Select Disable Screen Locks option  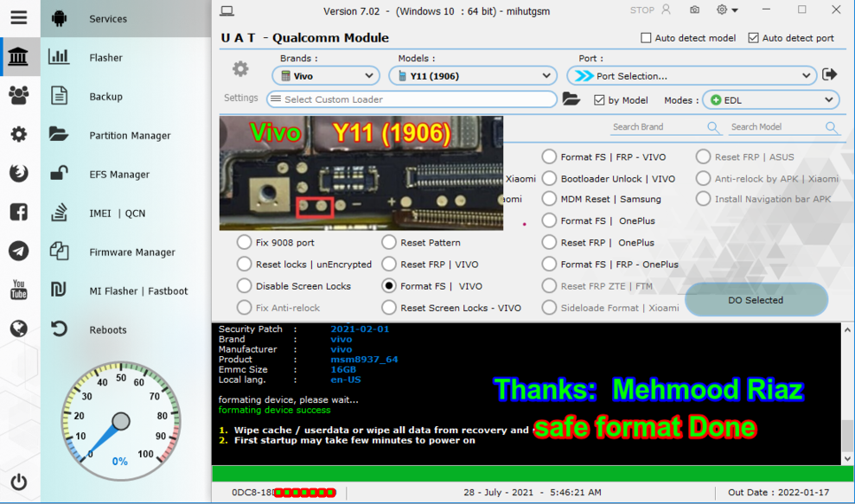click(245, 286)
